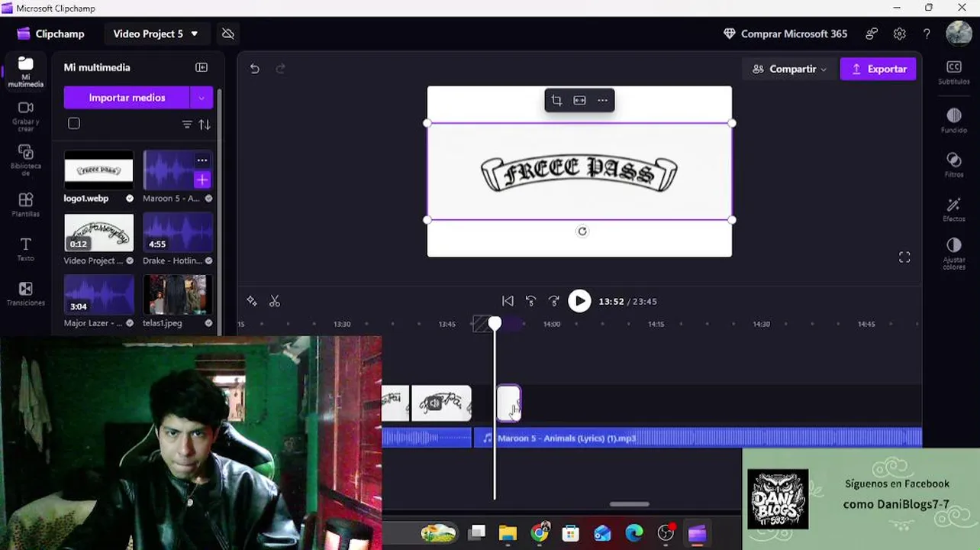Screen dimensions: 980x550
Task: Undo the last action
Action: (x=255, y=69)
